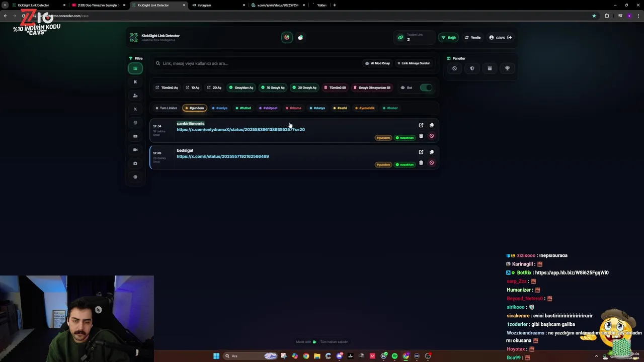Click Tümünü Sil button
Viewport: 644px width, 362px height.
point(335,87)
